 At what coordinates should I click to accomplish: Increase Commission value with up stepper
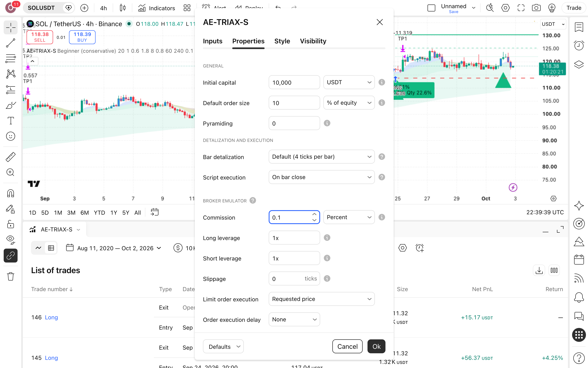[314, 214]
